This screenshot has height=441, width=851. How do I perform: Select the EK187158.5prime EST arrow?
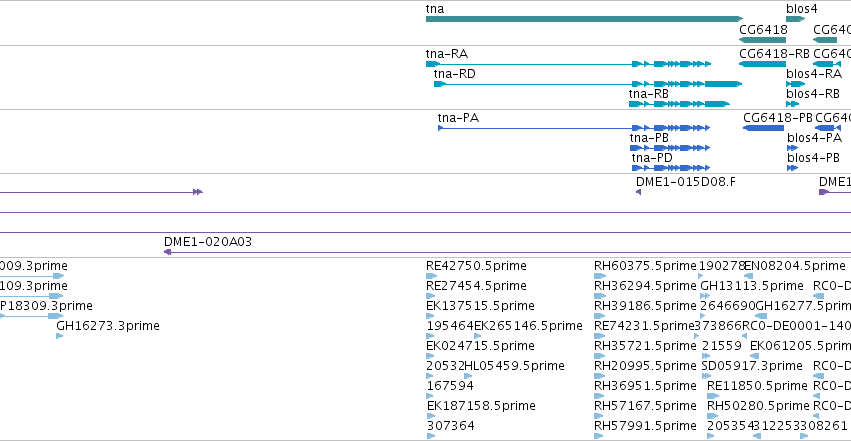click(431, 416)
